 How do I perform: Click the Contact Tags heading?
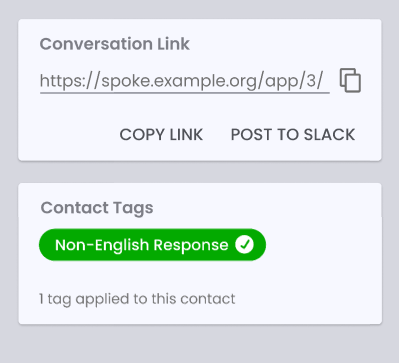97,208
